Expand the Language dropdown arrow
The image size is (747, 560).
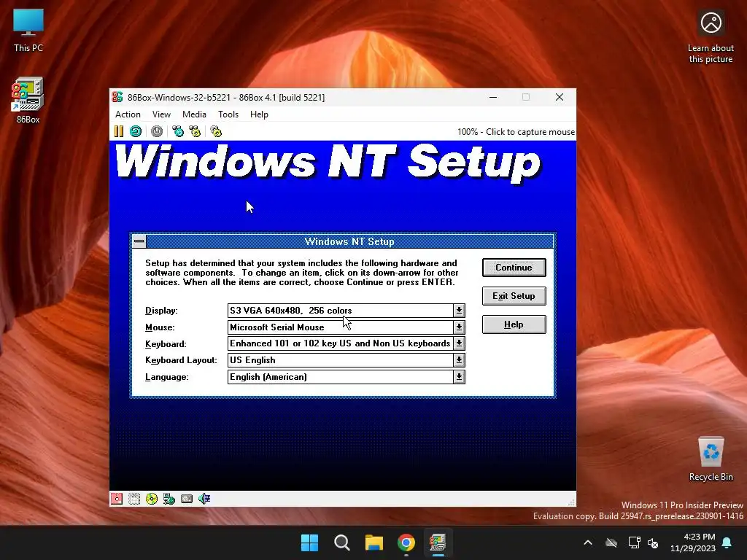click(459, 377)
